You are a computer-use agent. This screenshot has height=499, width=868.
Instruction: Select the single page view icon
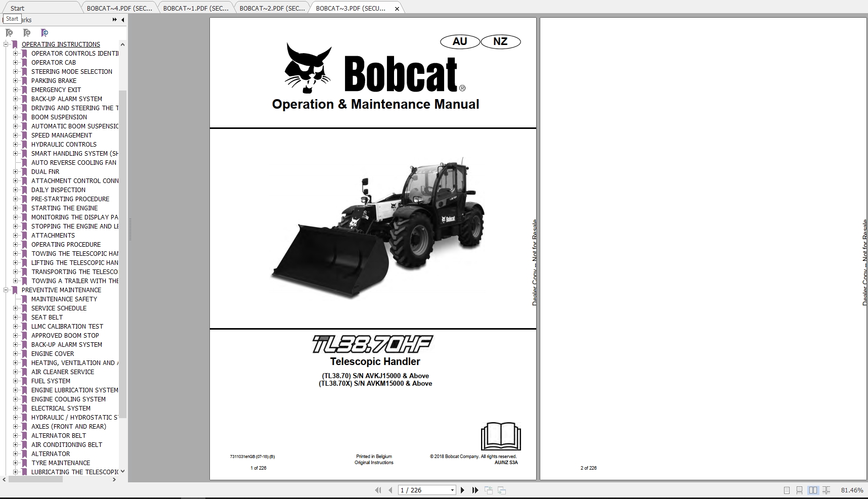787,490
